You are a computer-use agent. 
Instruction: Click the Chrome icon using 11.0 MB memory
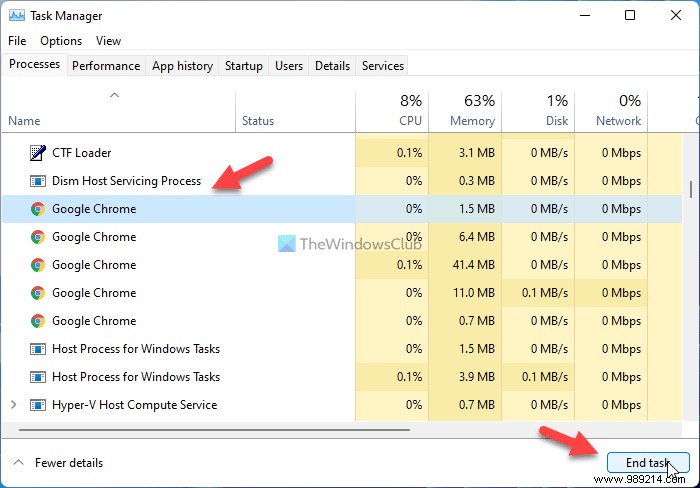[38, 293]
